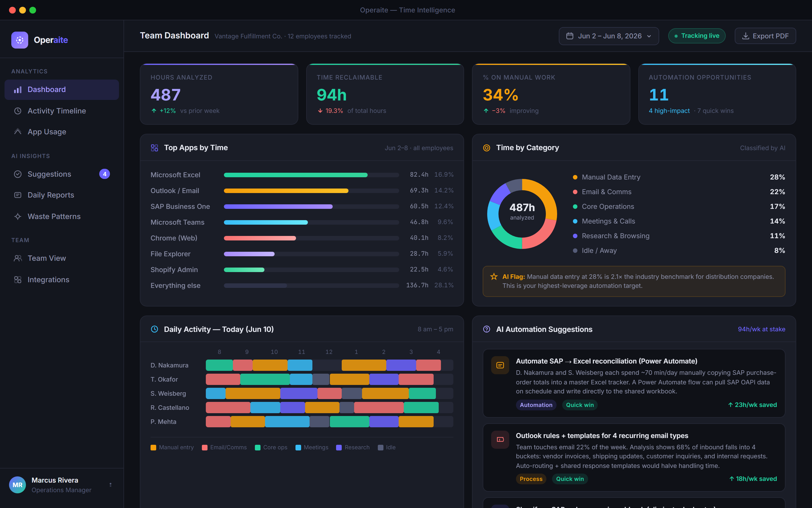Click the Outlook rules suggestion icon
Screen dimensions: 812x508
coord(500,439)
